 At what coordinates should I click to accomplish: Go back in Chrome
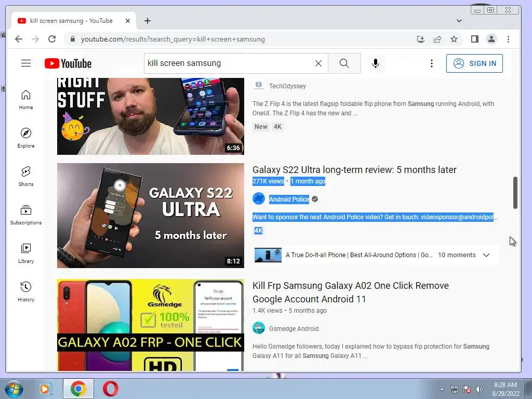[x=19, y=39]
